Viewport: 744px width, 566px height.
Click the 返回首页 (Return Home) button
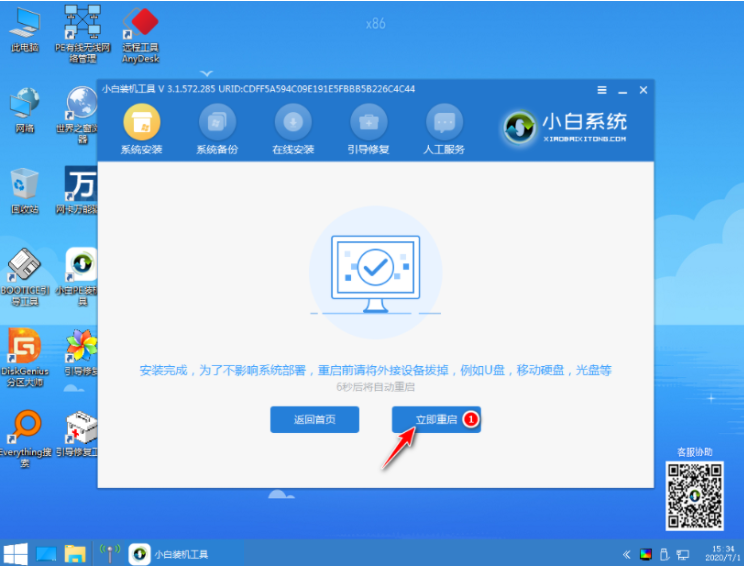pyautogui.click(x=314, y=420)
